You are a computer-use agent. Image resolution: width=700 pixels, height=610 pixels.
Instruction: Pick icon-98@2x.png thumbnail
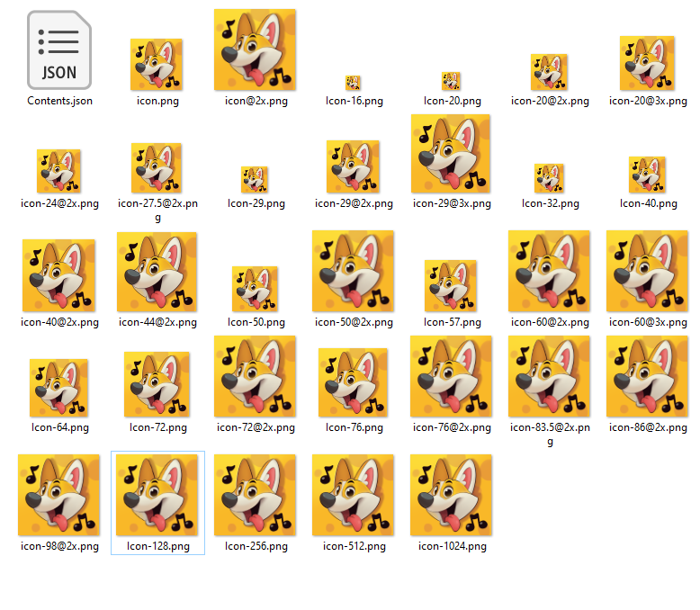[x=58, y=495]
